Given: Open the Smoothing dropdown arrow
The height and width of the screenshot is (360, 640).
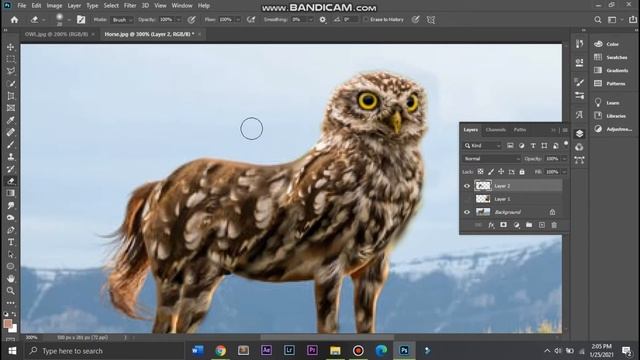Looking at the screenshot, I should 310,20.
